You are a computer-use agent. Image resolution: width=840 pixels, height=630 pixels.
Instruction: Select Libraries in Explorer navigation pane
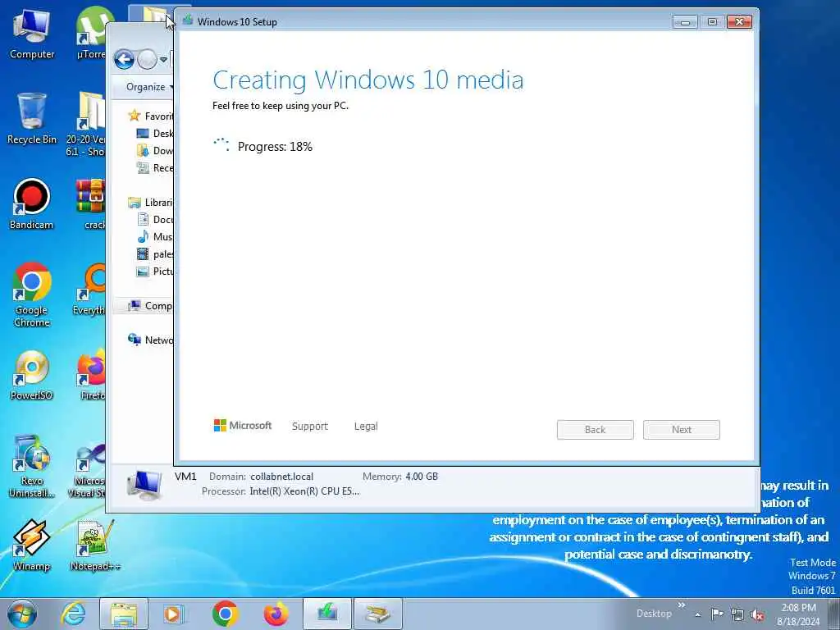tap(151, 202)
